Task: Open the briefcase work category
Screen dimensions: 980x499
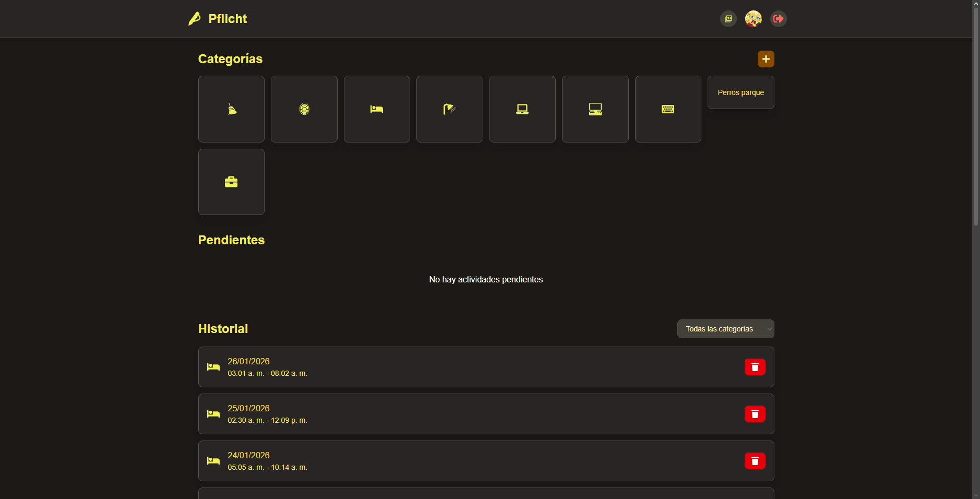Action: point(231,182)
